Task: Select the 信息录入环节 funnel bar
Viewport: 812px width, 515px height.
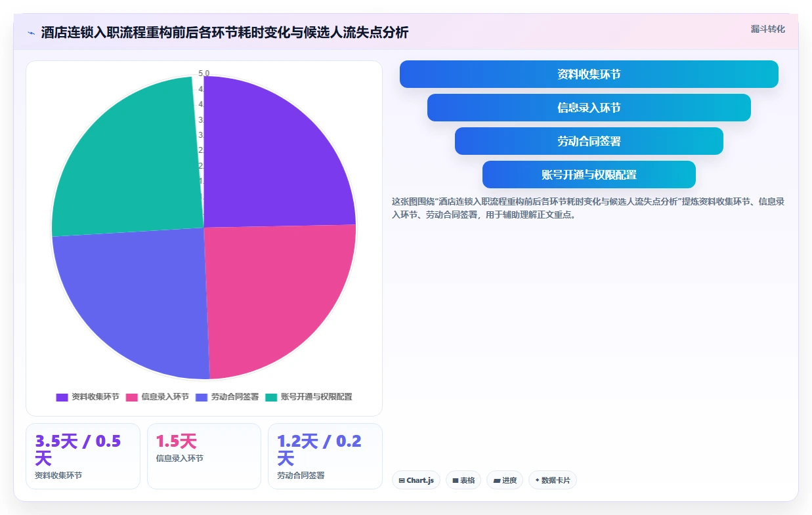Action: tap(589, 108)
